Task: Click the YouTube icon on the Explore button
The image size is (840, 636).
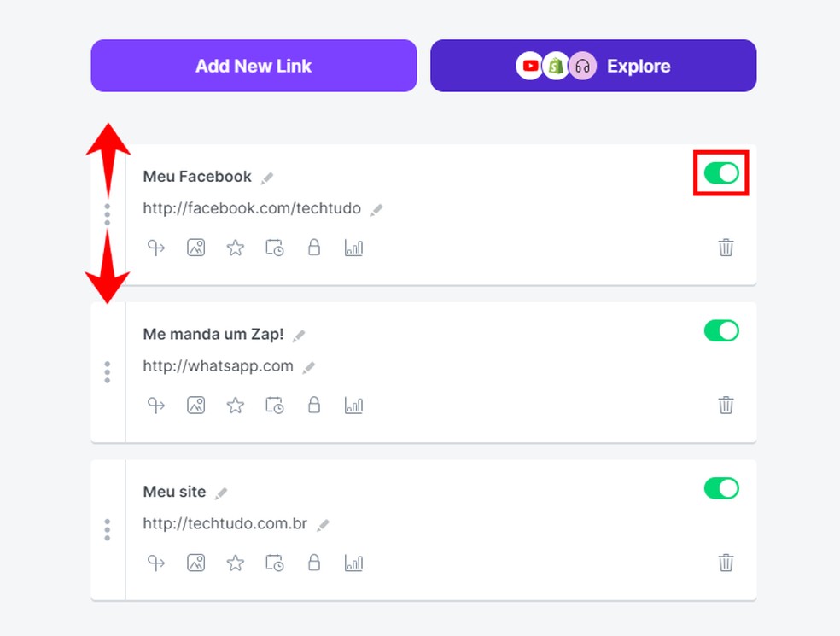Action: (529, 65)
